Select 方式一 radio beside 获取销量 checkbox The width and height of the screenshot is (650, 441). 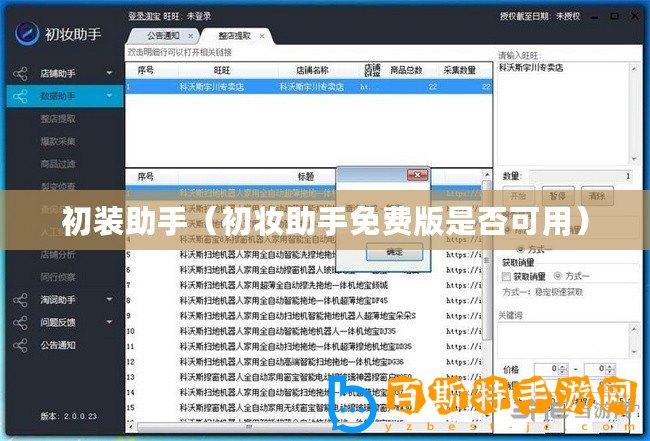(x=558, y=276)
